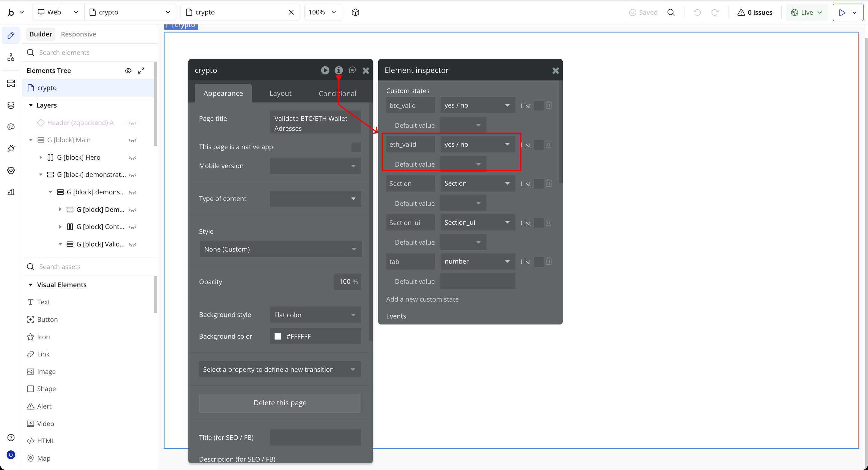Open the Styles palette icon in sidebar
The height and width of the screenshot is (470, 868).
coord(11,127)
